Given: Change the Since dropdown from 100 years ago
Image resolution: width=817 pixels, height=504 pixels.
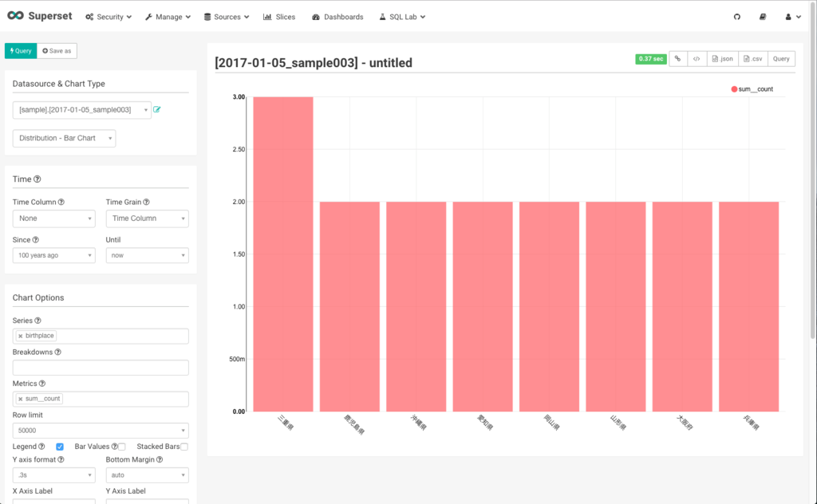Looking at the screenshot, I should 53,254.
